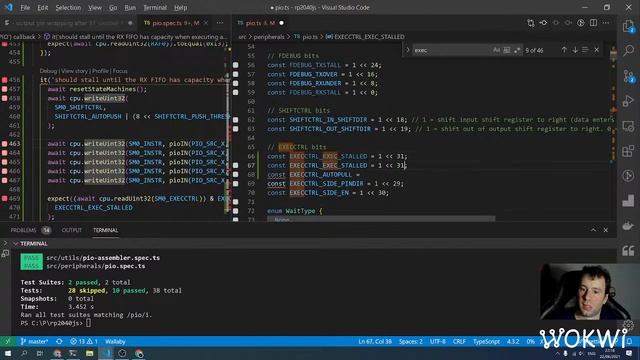Open the Manage settings gear
The height and width of the screenshot is (360, 640).
click(629, 325)
